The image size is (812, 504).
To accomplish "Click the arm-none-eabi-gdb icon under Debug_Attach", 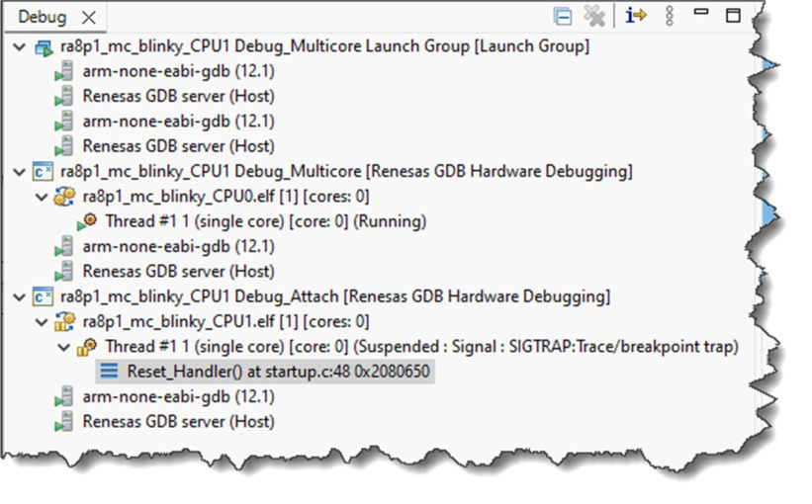I will (x=64, y=397).
